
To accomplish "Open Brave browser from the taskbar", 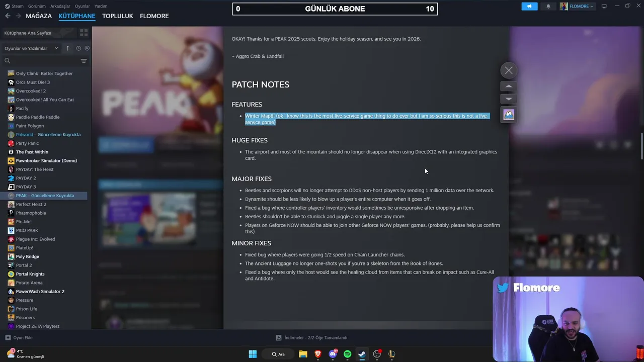I will pyautogui.click(x=317, y=354).
